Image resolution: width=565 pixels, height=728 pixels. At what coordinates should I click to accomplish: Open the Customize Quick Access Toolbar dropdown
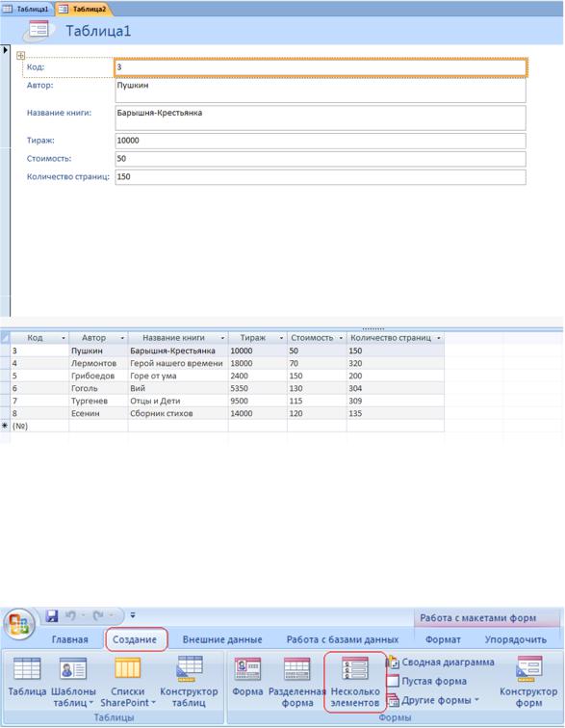pyautogui.click(x=132, y=615)
